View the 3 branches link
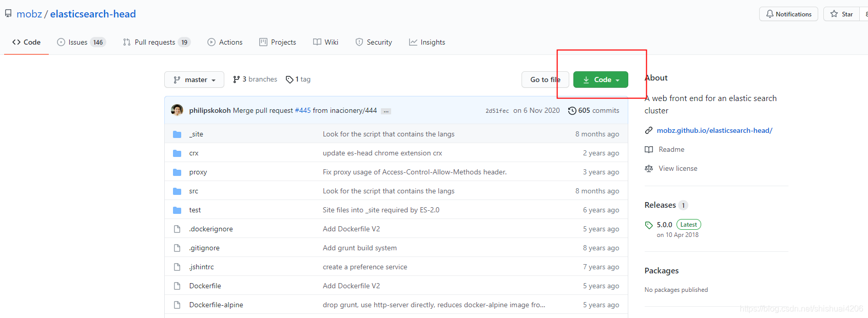 click(255, 79)
